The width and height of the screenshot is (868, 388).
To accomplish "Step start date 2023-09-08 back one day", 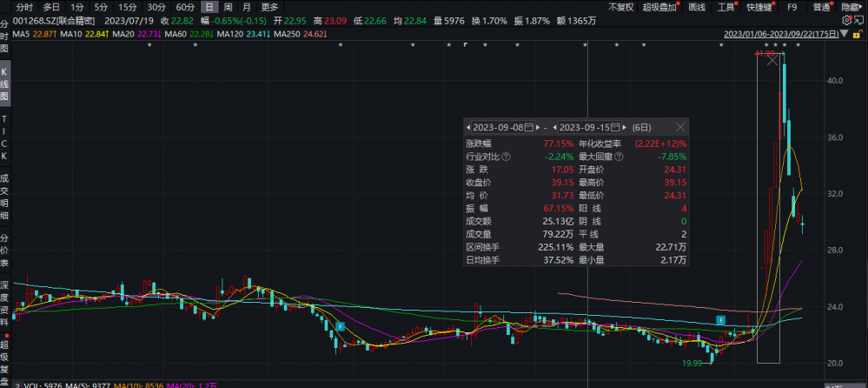I will [x=469, y=128].
